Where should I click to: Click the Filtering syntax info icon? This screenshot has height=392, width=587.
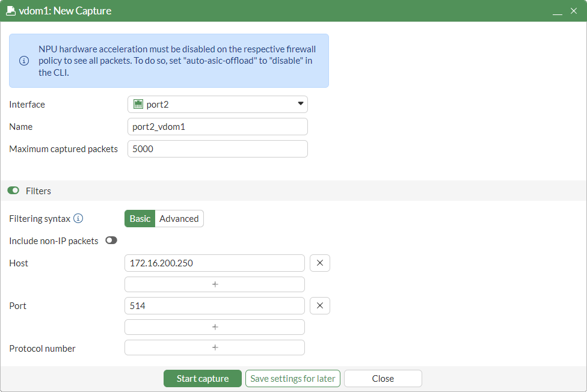pyautogui.click(x=78, y=218)
